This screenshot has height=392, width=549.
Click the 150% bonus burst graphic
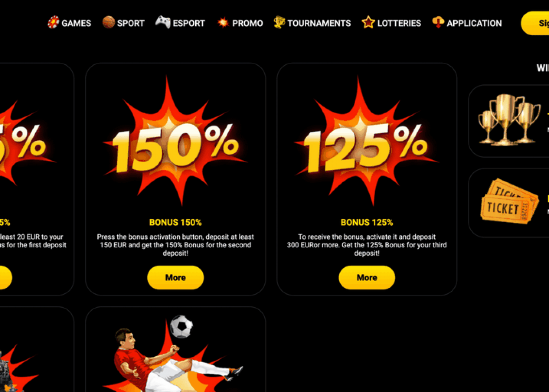(x=175, y=141)
